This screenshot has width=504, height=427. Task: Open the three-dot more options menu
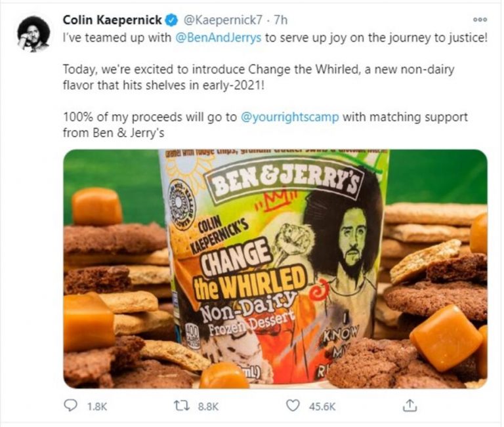pos(480,20)
